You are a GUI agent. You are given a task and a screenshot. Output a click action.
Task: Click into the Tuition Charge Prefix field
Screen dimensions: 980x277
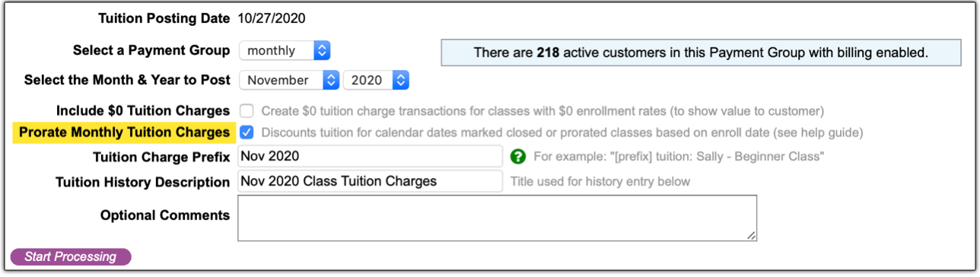coord(370,156)
